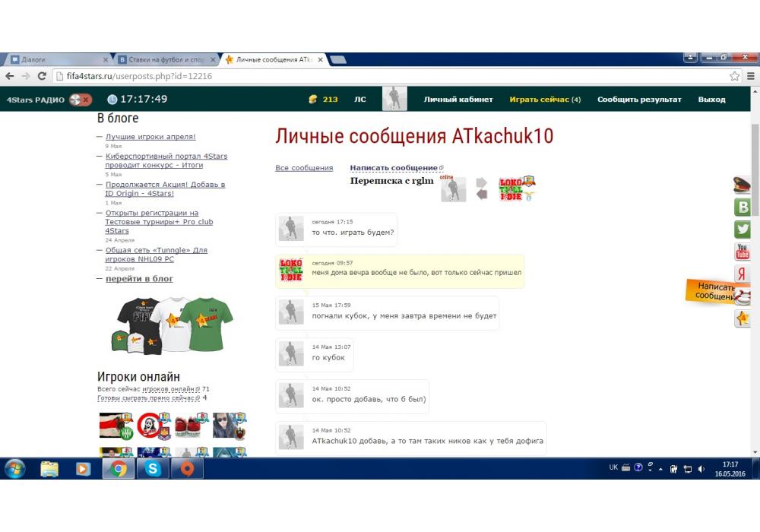Toggle the 4Stars Radio player switch
The image size is (760, 532).
(80, 100)
